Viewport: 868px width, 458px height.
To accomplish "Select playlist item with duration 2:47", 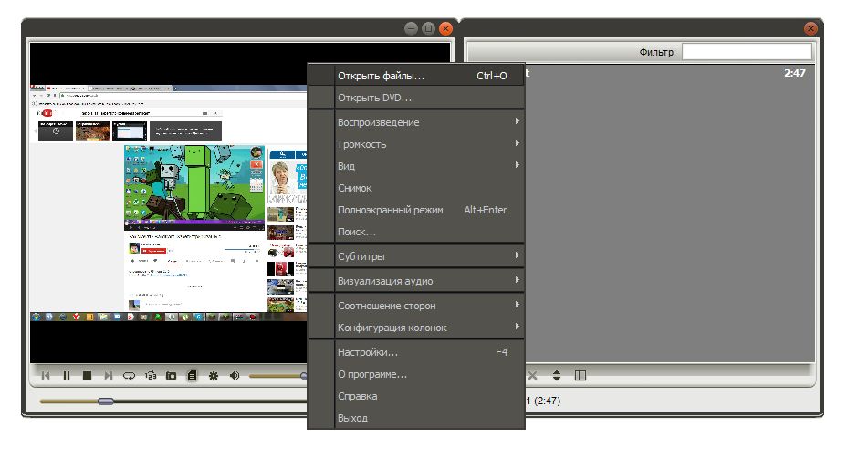I will (x=670, y=73).
